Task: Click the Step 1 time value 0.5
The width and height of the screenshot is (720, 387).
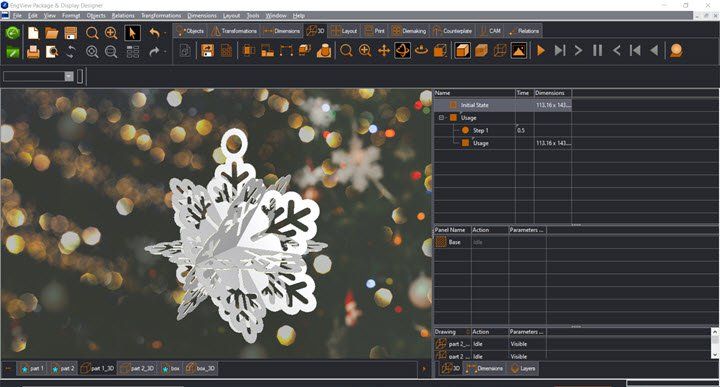Action: pyautogui.click(x=521, y=130)
